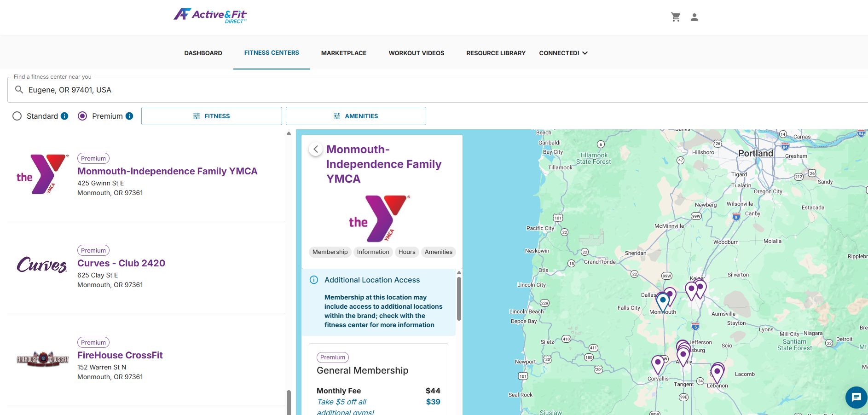Viewport: 868px width, 415px height.
Task: Show info about Standard tier
Action: point(64,116)
